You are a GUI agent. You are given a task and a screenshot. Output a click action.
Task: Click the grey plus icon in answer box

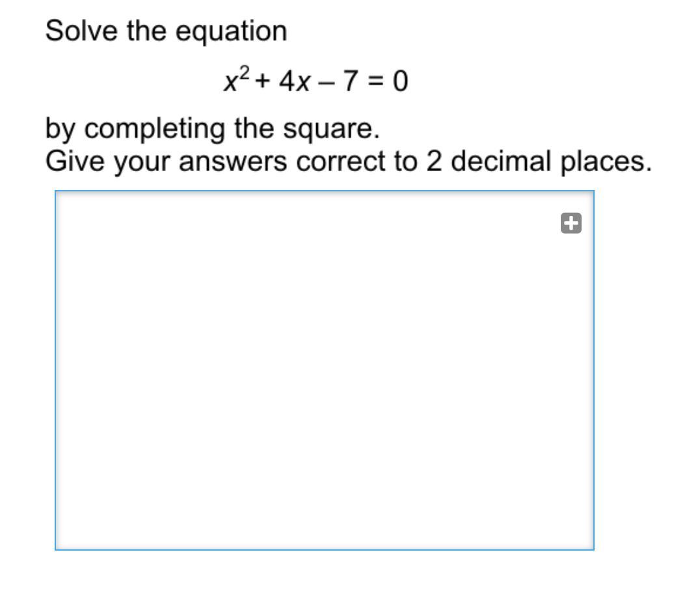click(571, 223)
